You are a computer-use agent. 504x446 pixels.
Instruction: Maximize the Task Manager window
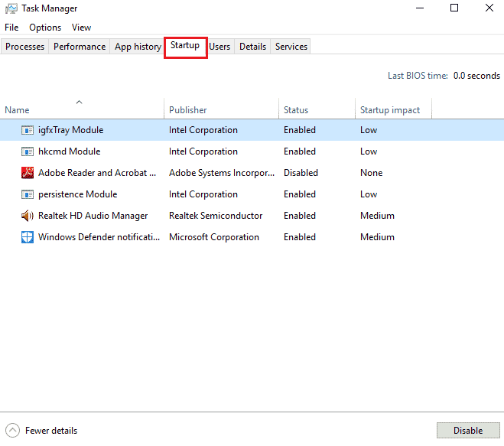coord(454,8)
